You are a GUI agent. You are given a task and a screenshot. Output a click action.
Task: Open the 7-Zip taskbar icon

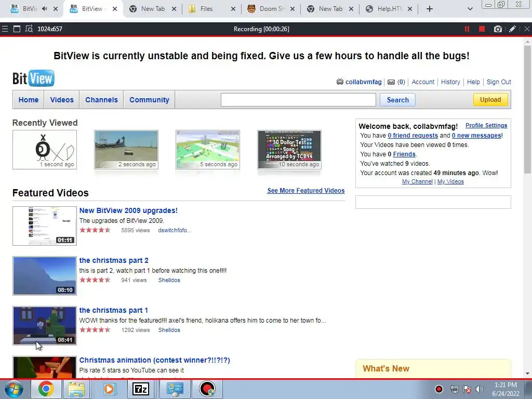141,389
